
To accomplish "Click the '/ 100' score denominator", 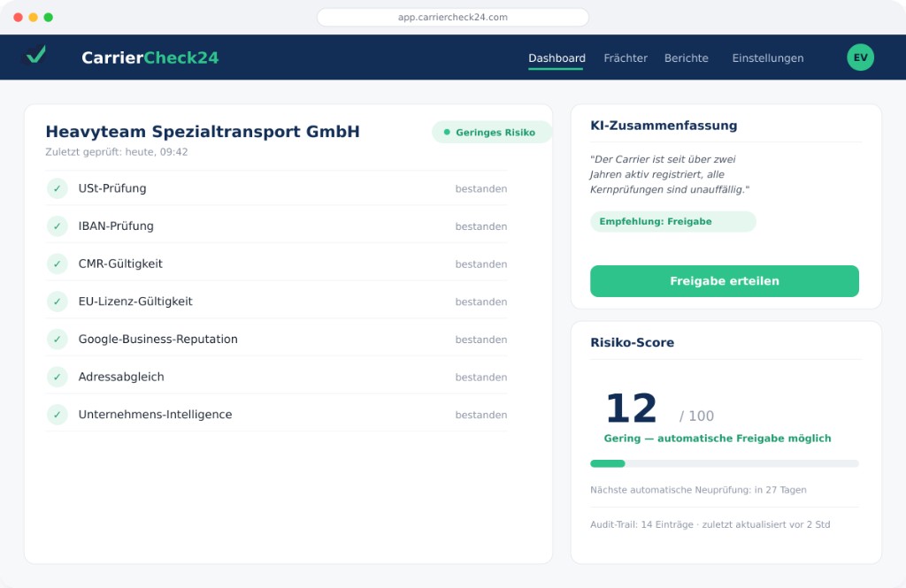I will 696,416.
